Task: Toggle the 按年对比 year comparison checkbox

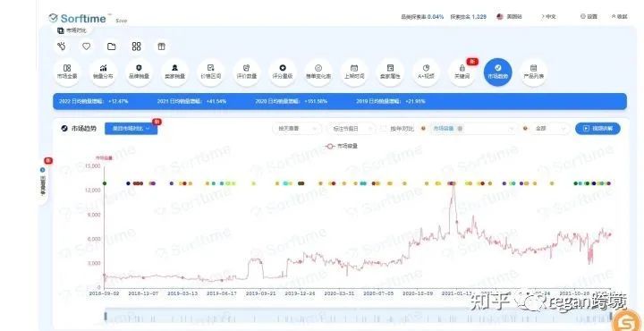Action: click(383, 129)
